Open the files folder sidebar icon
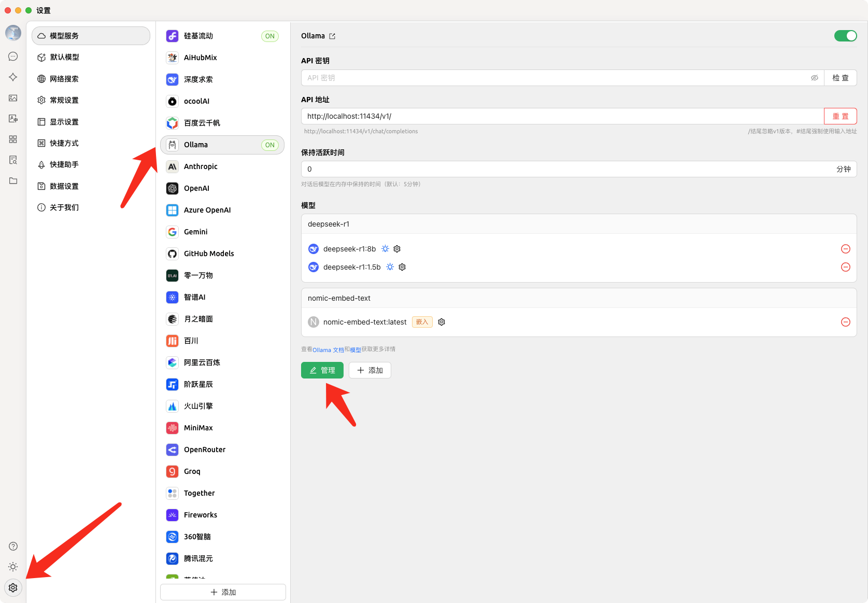The image size is (868, 603). pyautogui.click(x=13, y=181)
